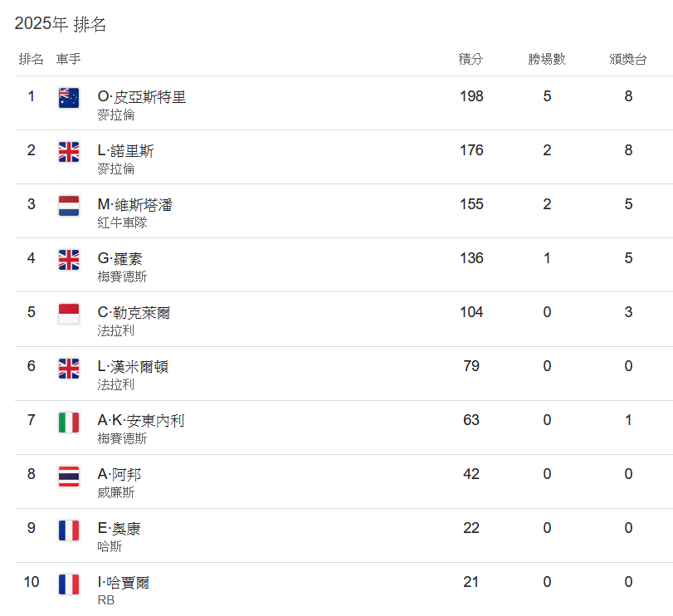Click the Italian flag beside A·K·安東內利
The image size is (673, 616).
click(x=69, y=422)
